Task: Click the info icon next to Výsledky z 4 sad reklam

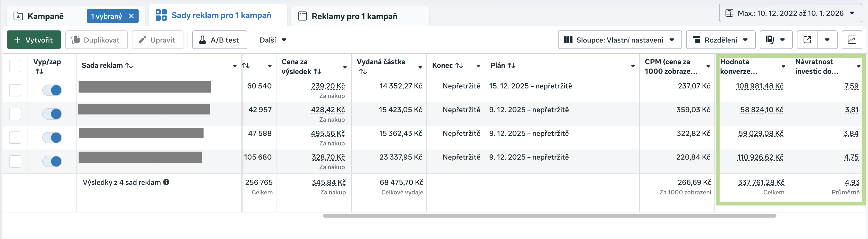Action: click(166, 182)
